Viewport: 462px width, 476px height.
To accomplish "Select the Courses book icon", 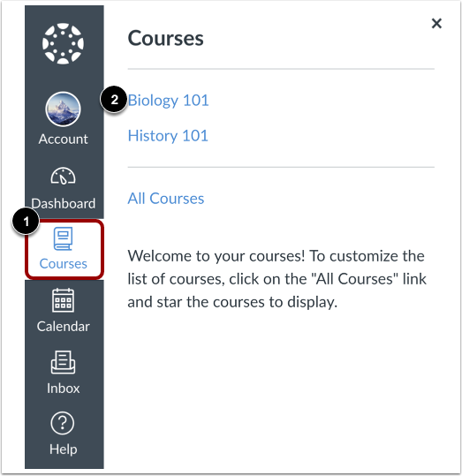I will coord(64,238).
